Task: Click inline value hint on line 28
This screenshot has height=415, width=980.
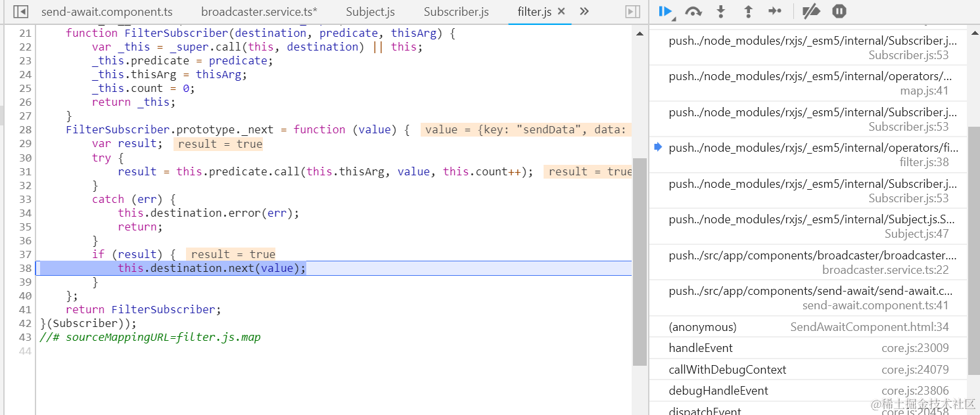Action: pos(526,130)
